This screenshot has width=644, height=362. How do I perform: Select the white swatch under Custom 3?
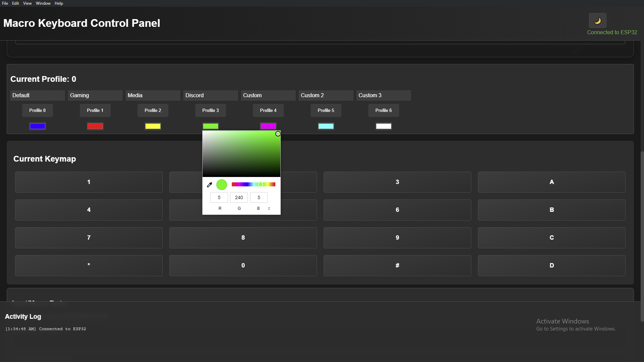(x=383, y=126)
